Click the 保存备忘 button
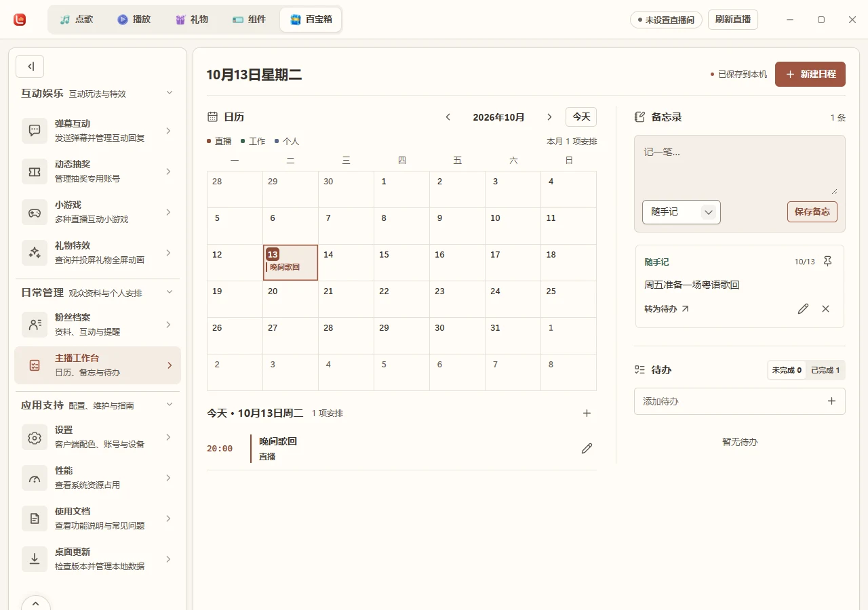Image resolution: width=868 pixels, height=610 pixels. pyautogui.click(x=812, y=212)
